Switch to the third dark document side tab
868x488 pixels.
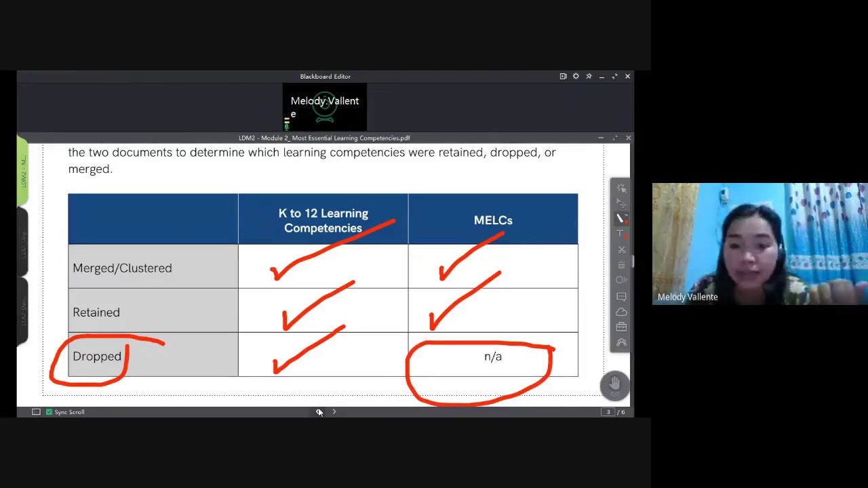[x=22, y=312]
